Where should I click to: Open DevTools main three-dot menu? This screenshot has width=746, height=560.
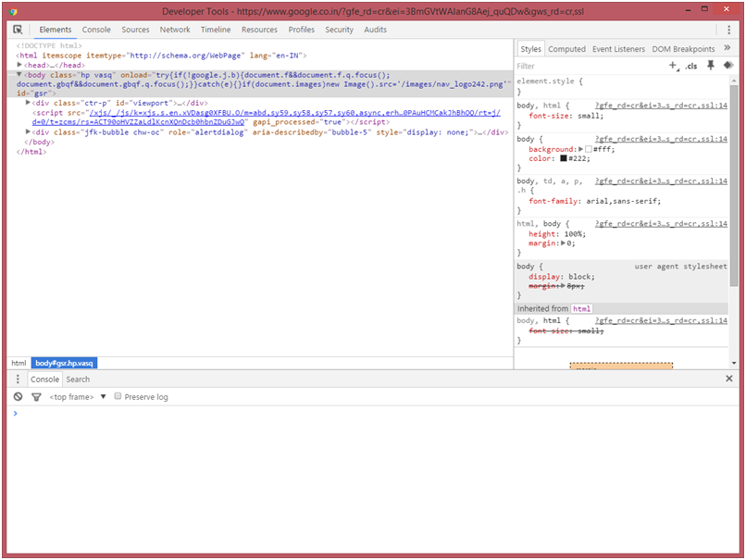[728, 30]
